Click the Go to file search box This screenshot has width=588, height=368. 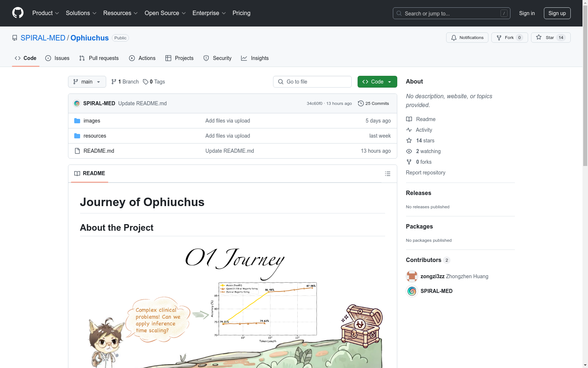[312, 82]
